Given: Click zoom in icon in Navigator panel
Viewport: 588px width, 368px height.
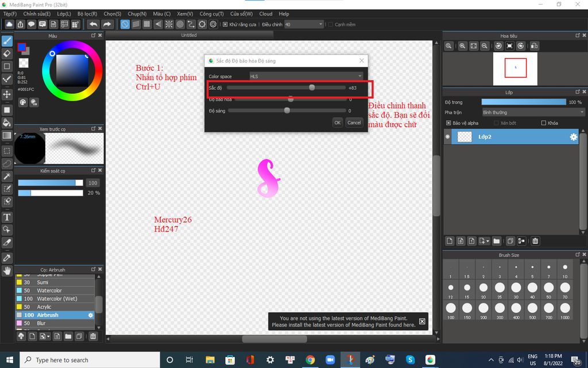Looking at the screenshot, I should tap(462, 46).
